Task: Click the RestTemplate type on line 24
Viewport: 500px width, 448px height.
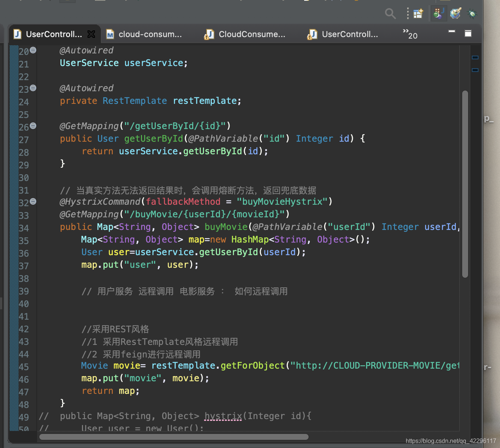Action: pos(135,101)
